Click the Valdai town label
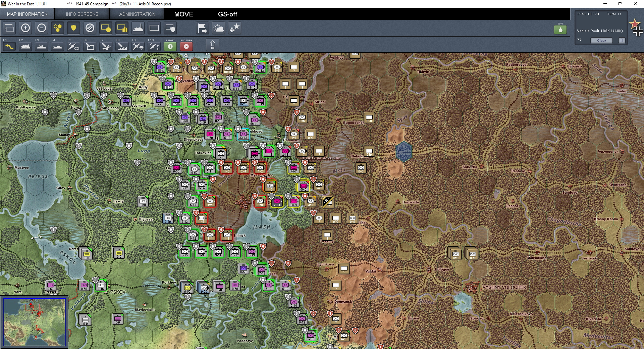The height and width of the screenshot is (349, 644). (371, 271)
